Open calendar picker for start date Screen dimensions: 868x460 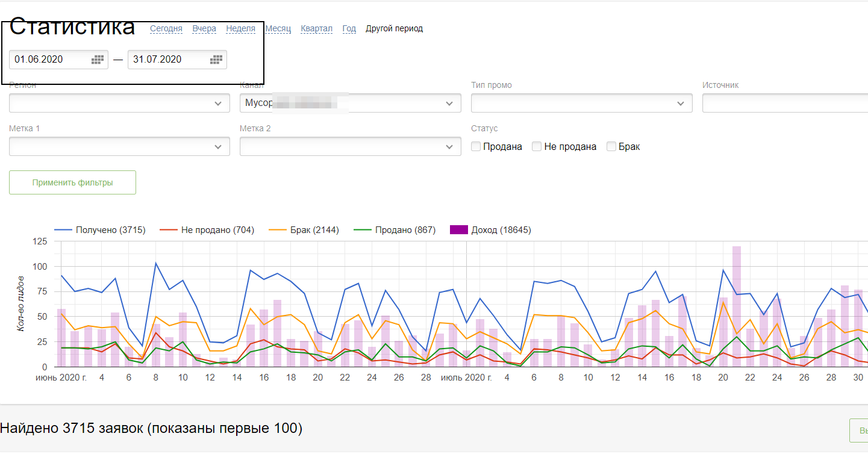pos(98,59)
